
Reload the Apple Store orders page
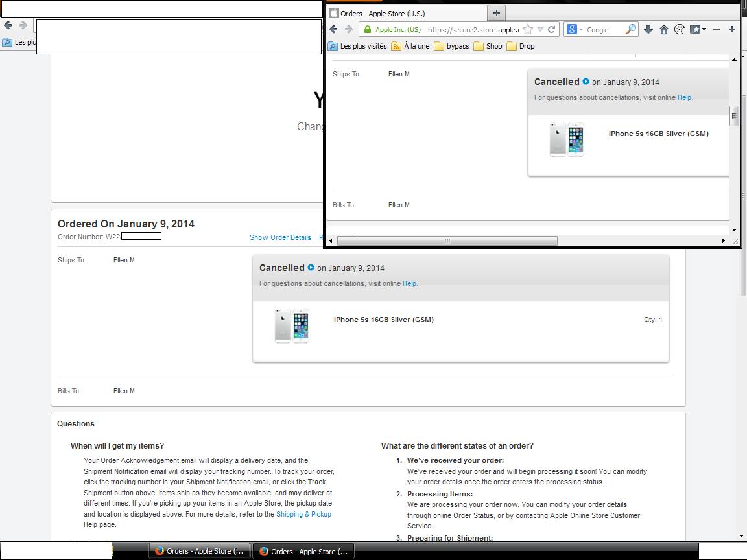pos(552,30)
